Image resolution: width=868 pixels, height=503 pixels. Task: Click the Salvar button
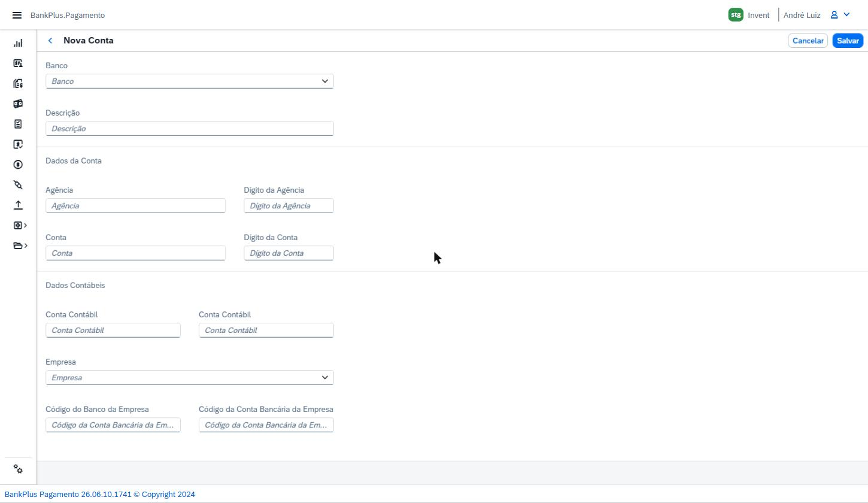(x=848, y=41)
